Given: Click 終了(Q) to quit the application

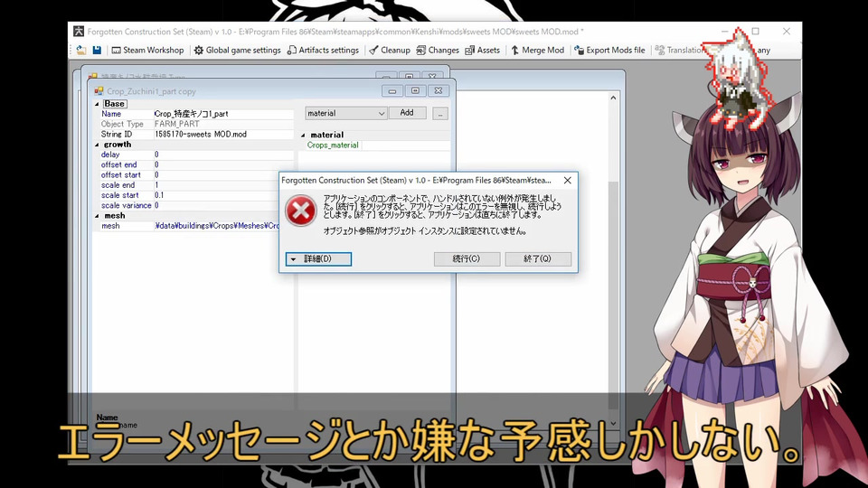Looking at the screenshot, I should [x=537, y=259].
